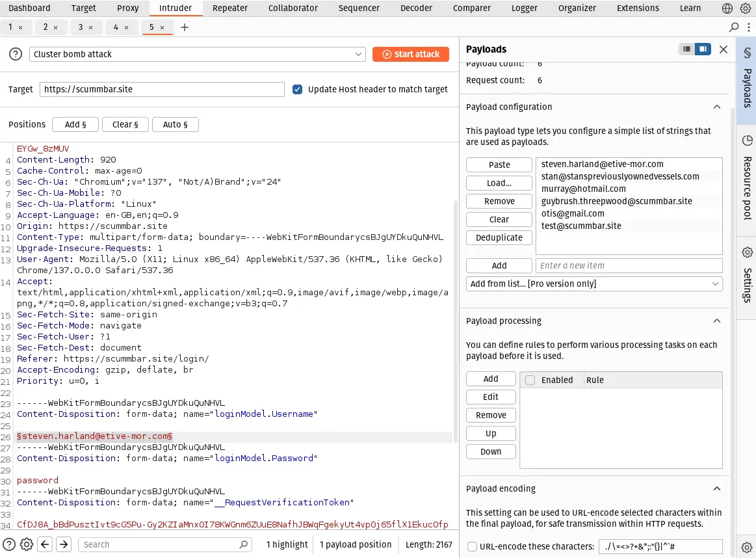The height and width of the screenshot is (558, 756).
Task: Collapse Payload processing section
Action: 717,321
